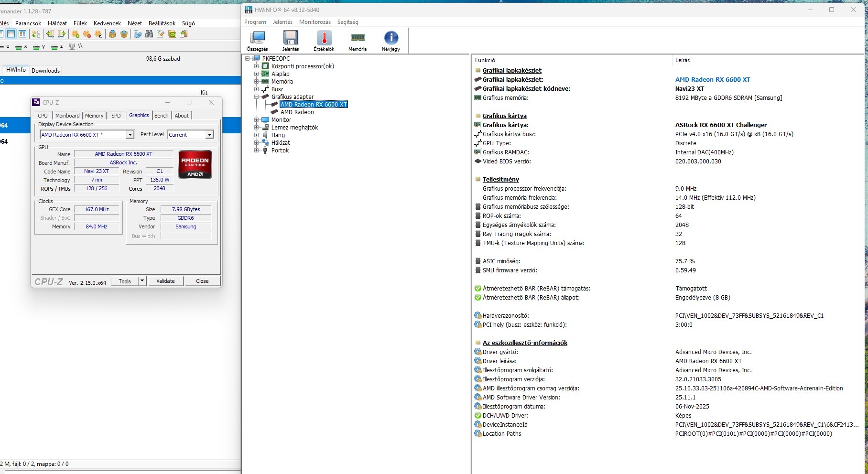Click the invert selection asterisk icon
868x474 pixels.
pyautogui.click(x=98, y=34)
